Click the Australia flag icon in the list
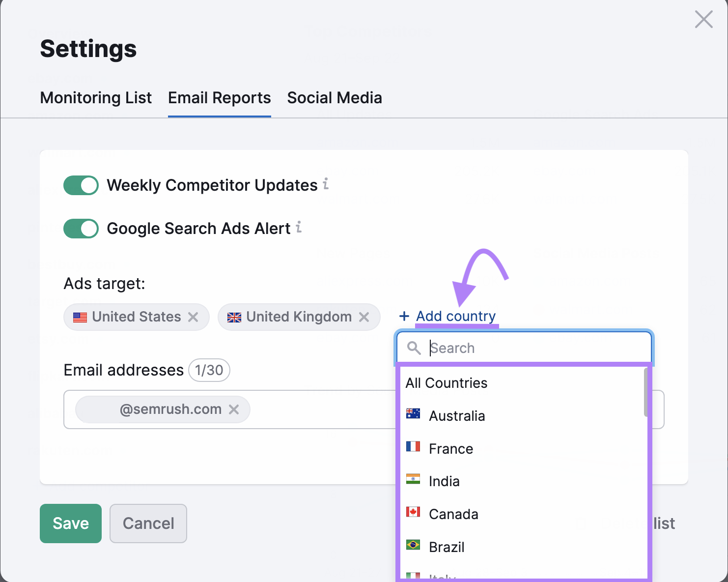 click(x=414, y=414)
